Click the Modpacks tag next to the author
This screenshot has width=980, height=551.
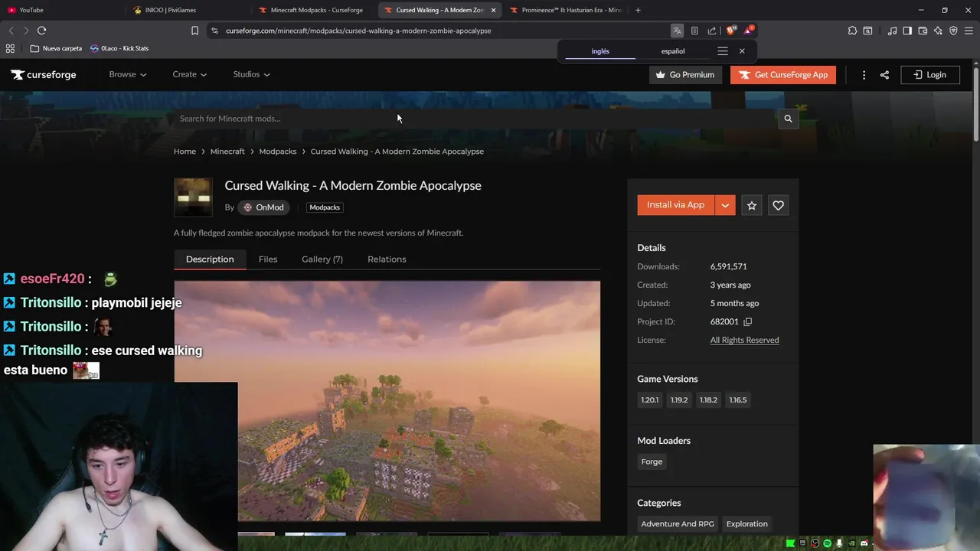click(x=325, y=207)
